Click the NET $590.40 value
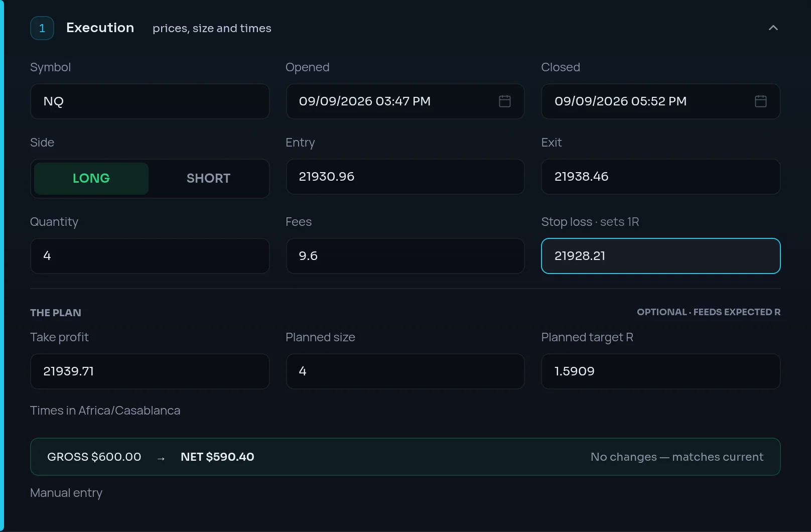 point(217,457)
